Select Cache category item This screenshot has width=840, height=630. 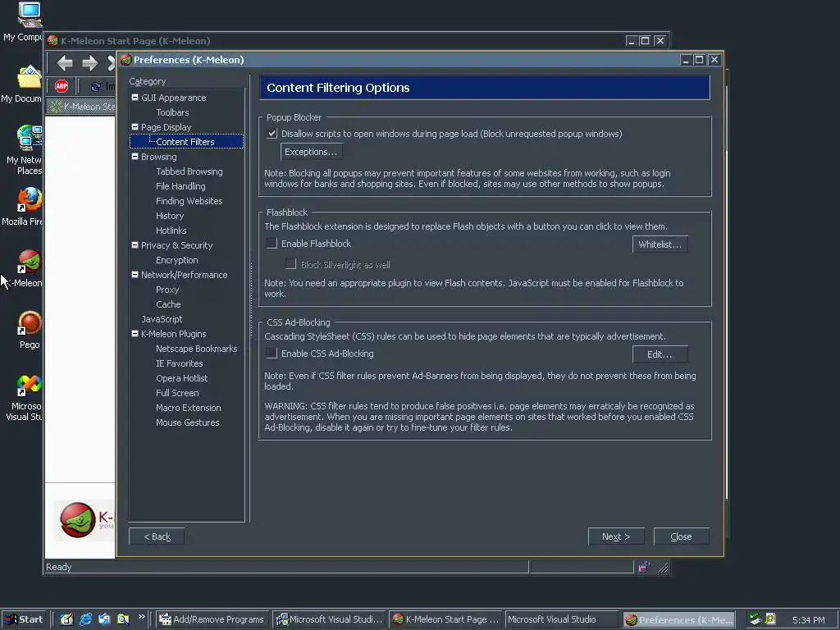[x=168, y=304]
